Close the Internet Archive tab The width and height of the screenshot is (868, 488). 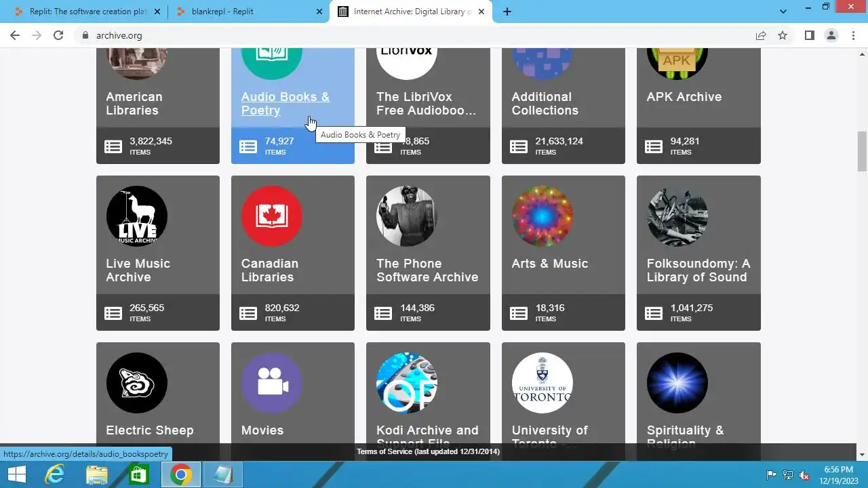pyautogui.click(x=480, y=12)
